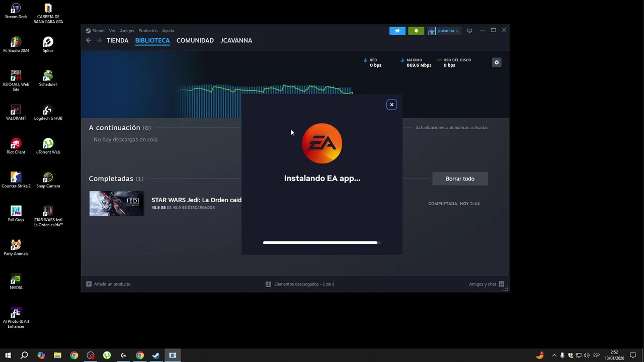Screen dimensions: 644x362
Task: Click the EA app installation progress bar
Action: click(322, 243)
